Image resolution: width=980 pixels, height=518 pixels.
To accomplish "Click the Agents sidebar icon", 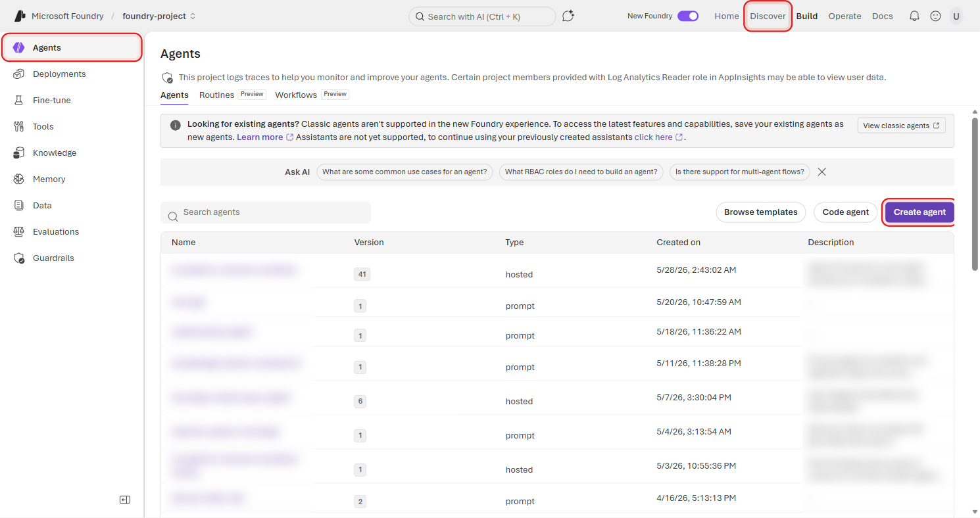I will pyautogui.click(x=19, y=47).
